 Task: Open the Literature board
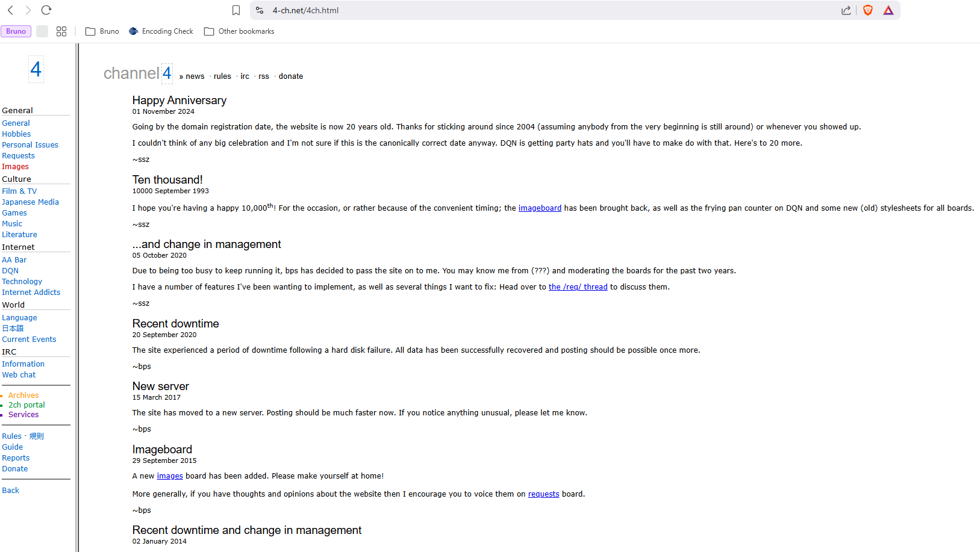19,235
